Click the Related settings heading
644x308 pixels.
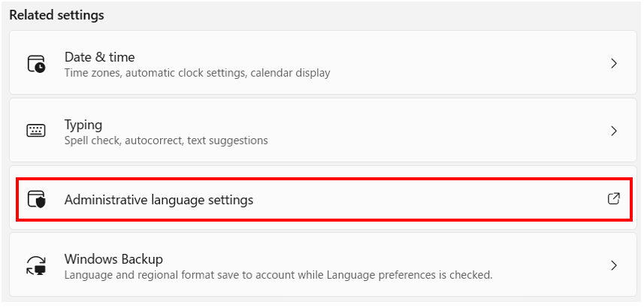click(x=56, y=15)
